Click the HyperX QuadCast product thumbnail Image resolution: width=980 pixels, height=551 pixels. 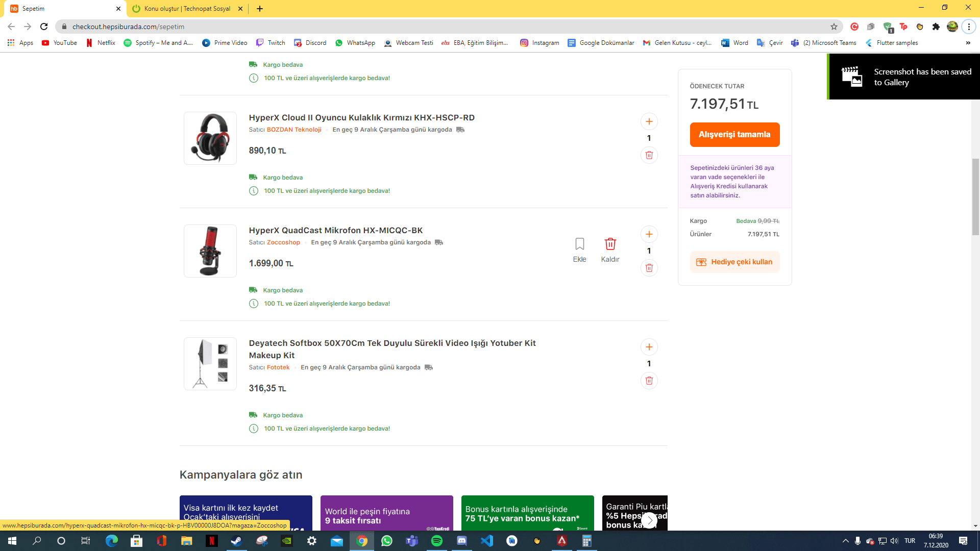[x=210, y=251]
